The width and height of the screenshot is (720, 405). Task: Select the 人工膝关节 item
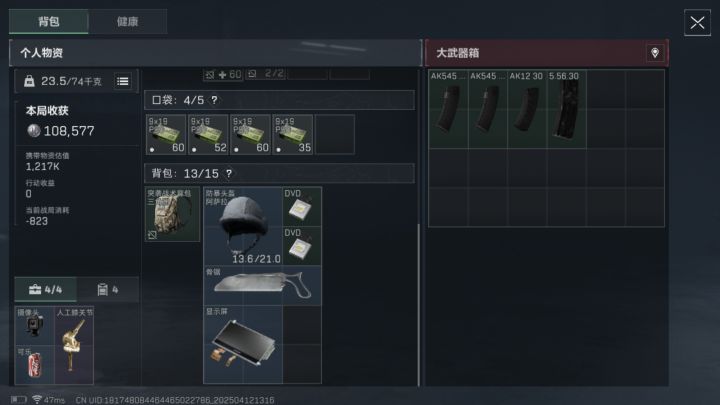pyautogui.click(x=74, y=345)
